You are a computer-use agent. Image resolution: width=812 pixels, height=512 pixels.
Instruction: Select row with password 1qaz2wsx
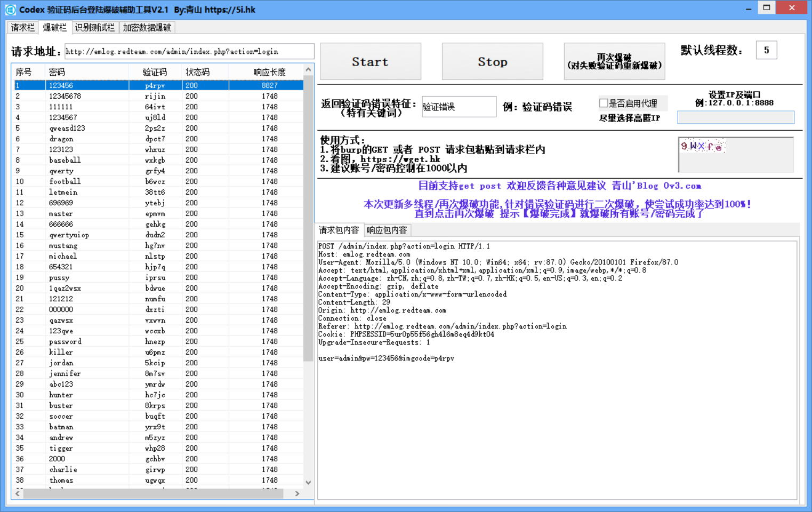pos(158,288)
